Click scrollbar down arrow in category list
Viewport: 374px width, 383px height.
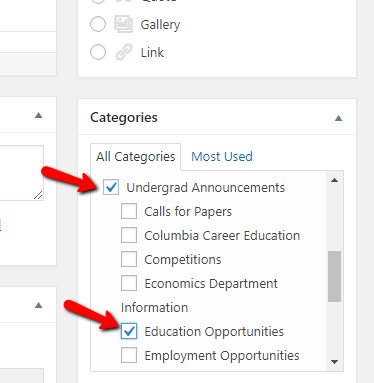(x=334, y=362)
